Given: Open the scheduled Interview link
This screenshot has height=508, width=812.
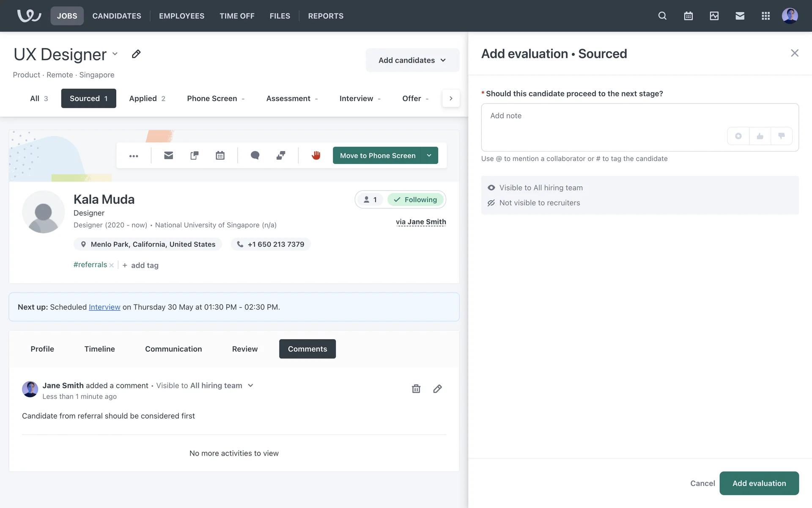Looking at the screenshot, I should point(104,307).
